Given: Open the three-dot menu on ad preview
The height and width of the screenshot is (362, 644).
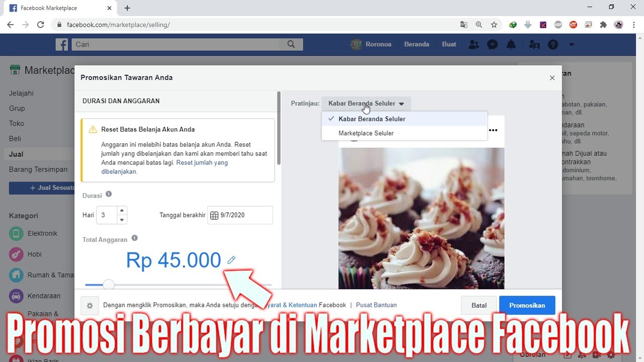Looking at the screenshot, I should pos(493,130).
